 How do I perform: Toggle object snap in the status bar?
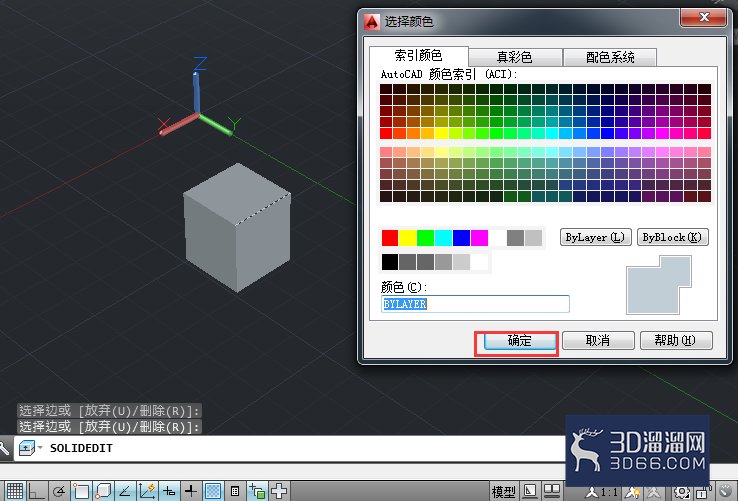point(81,491)
